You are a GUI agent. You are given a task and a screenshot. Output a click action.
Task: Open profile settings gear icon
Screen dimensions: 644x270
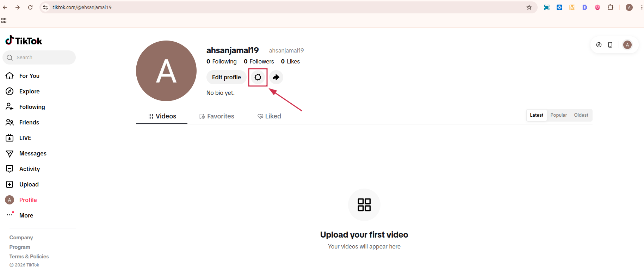tap(258, 77)
